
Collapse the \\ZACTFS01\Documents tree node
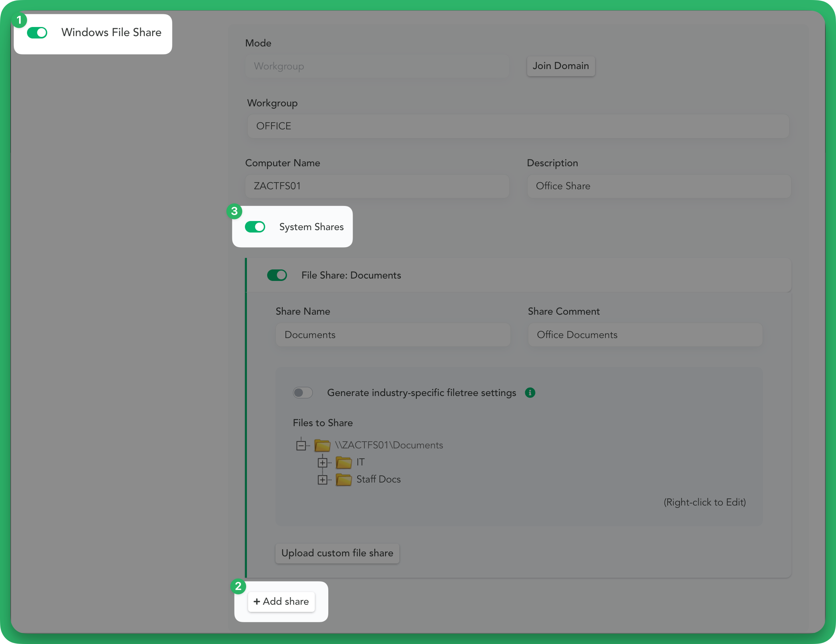[x=302, y=445]
